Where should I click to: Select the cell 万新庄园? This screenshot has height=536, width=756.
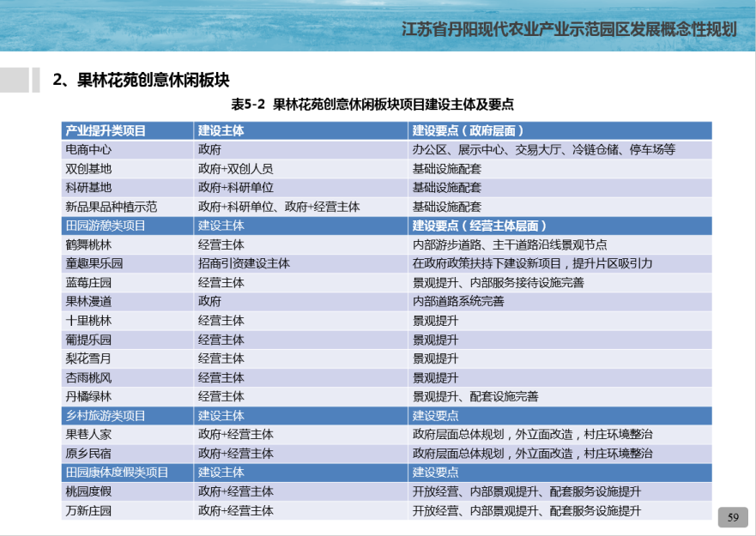127,511
